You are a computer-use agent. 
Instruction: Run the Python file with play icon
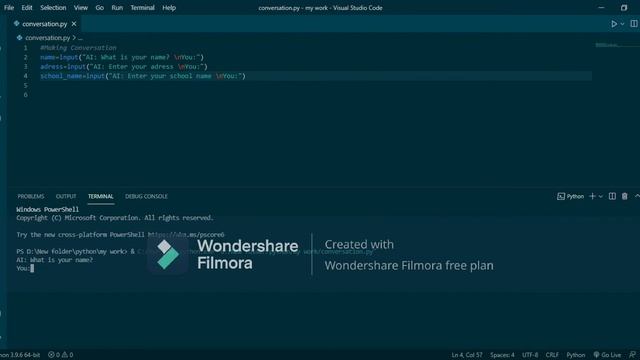(x=614, y=24)
